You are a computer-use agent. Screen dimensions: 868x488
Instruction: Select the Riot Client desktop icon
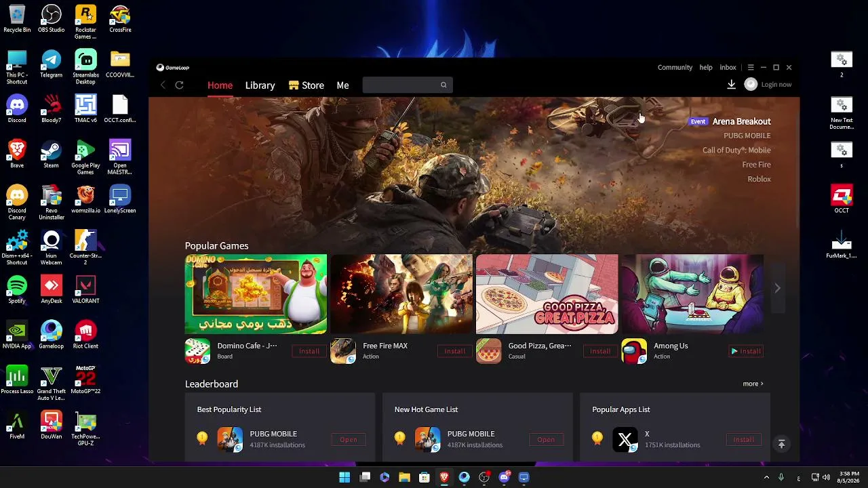click(85, 335)
